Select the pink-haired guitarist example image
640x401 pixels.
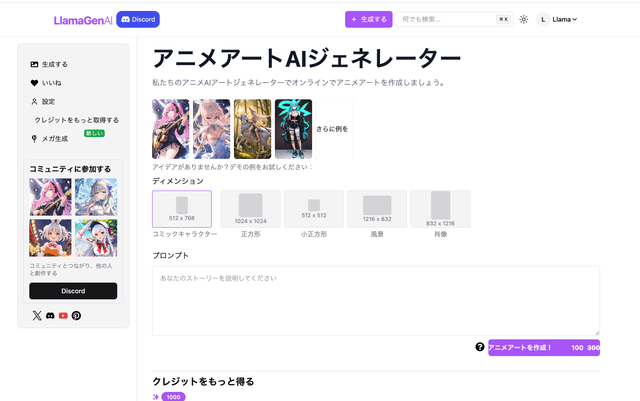(x=171, y=129)
